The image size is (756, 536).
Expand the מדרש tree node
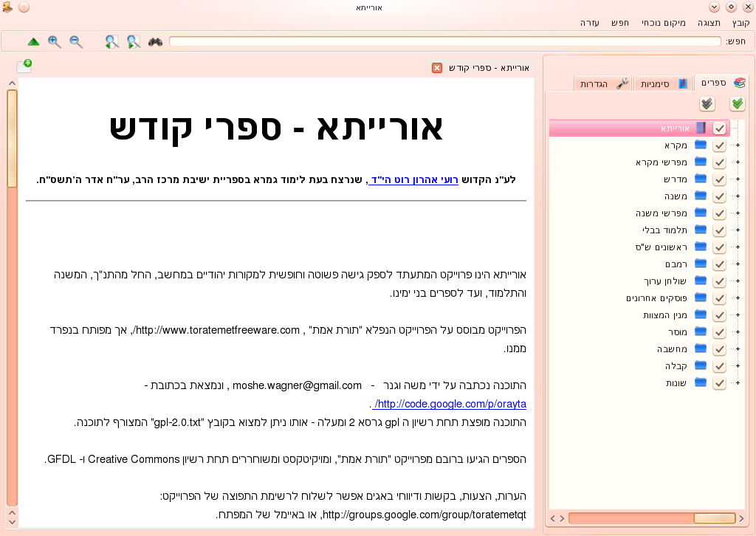[738, 179]
